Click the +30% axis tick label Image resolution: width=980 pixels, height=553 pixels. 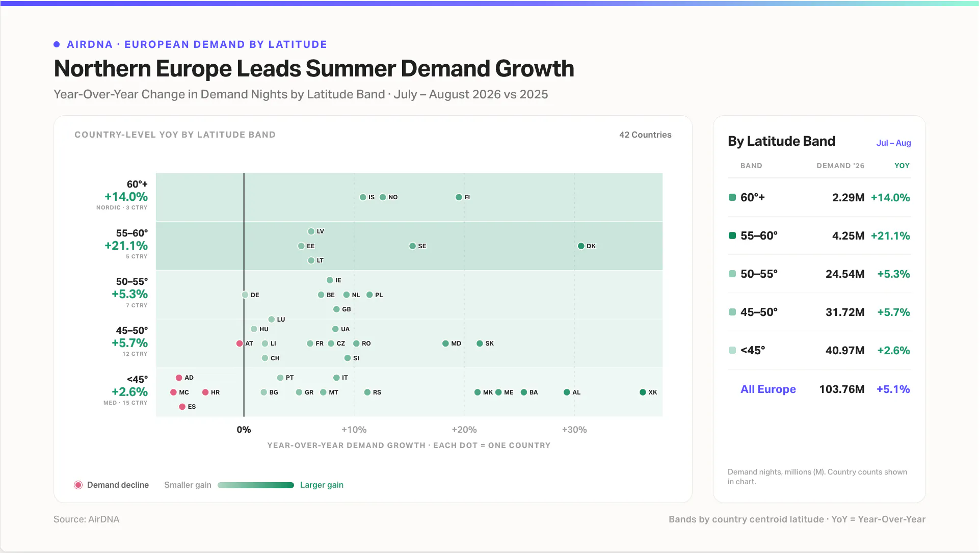[574, 430]
